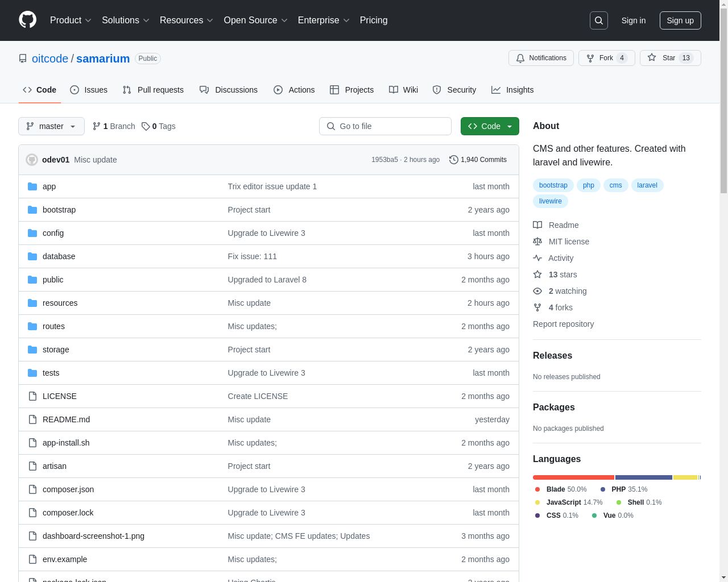Click the Star icon
The image size is (728, 582).
[x=652, y=57]
